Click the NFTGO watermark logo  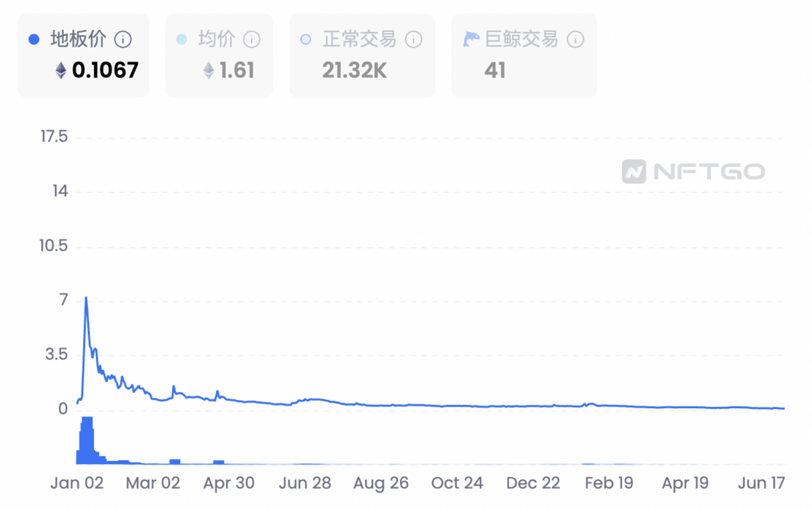693,171
